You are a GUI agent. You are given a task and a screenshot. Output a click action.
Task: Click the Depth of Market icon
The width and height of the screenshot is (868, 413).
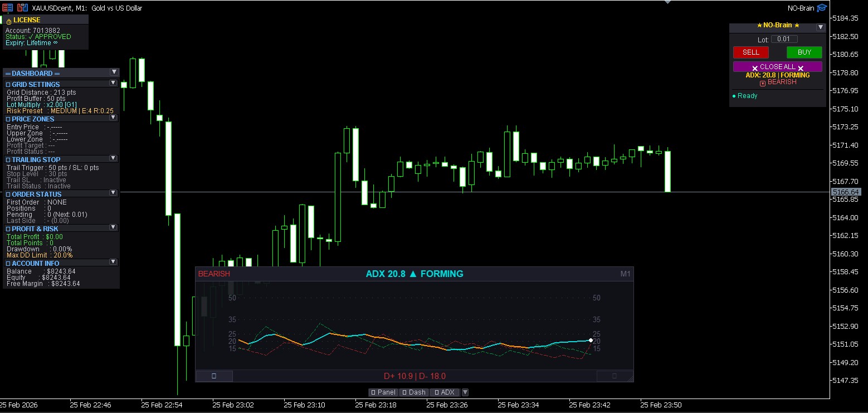pyautogui.click(x=22, y=8)
